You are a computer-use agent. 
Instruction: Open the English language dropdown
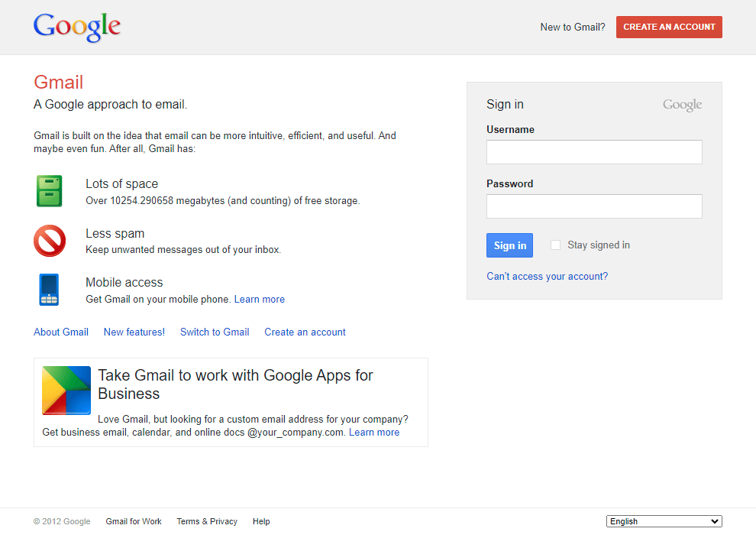click(x=664, y=521)
